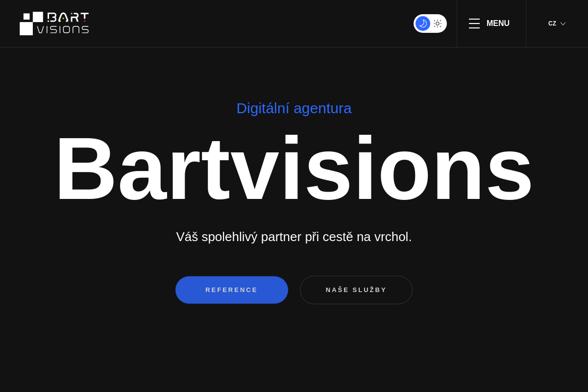588x392 pixels.
Task: Click the blue REFERENCE call-to-action pill
Action: pos(231,290)
